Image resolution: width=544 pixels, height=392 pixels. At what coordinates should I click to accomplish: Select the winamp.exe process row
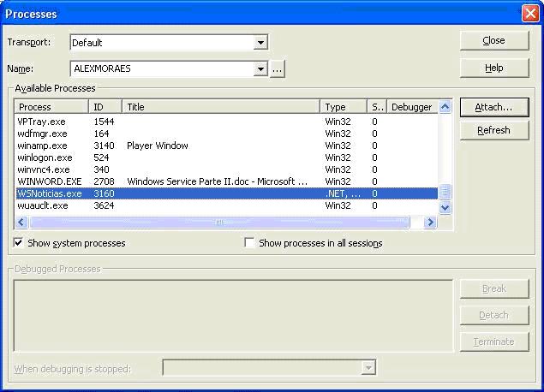coord(43,146)
